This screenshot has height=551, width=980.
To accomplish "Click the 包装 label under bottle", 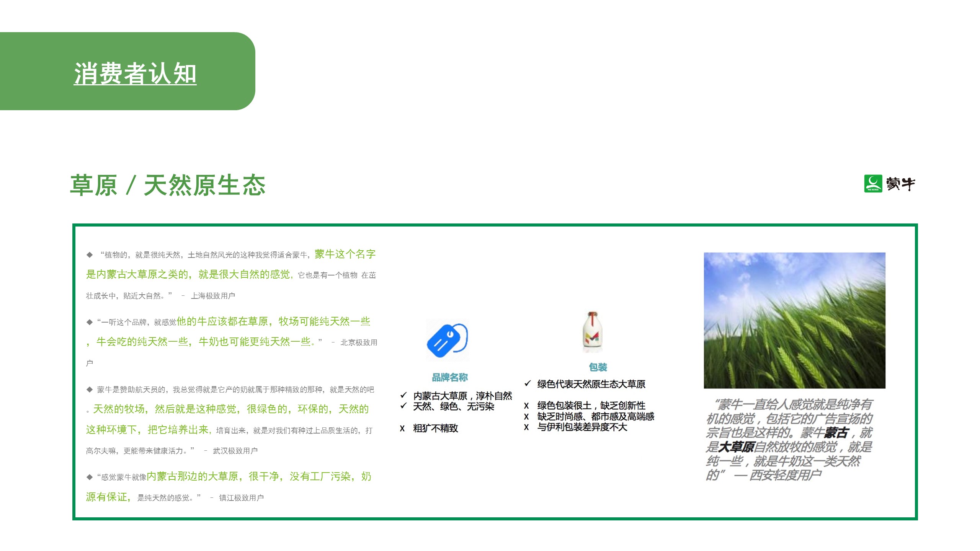I will (598, 367).
